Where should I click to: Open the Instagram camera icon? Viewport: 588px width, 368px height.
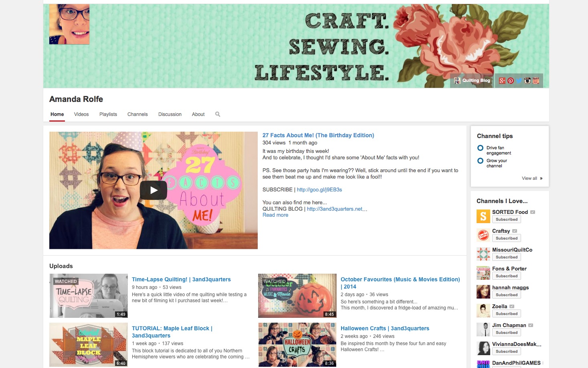[x=527, y=81]
